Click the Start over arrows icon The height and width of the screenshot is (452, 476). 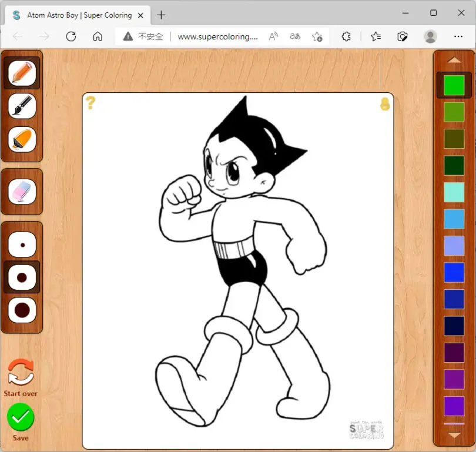(21, 372)
